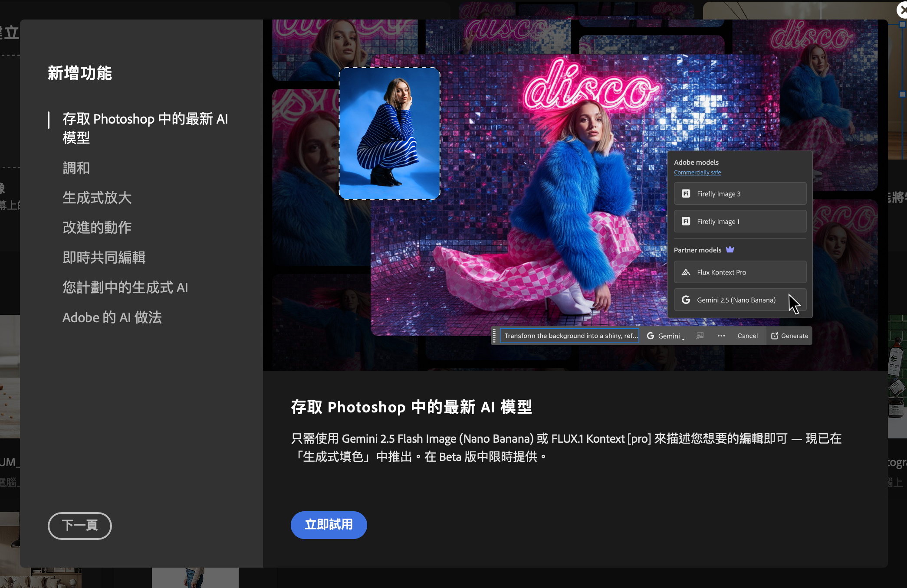Go to Adobe 的 AI 做法 item
Viewport: 907px width, 588px height.
click(x=112, y=317)
